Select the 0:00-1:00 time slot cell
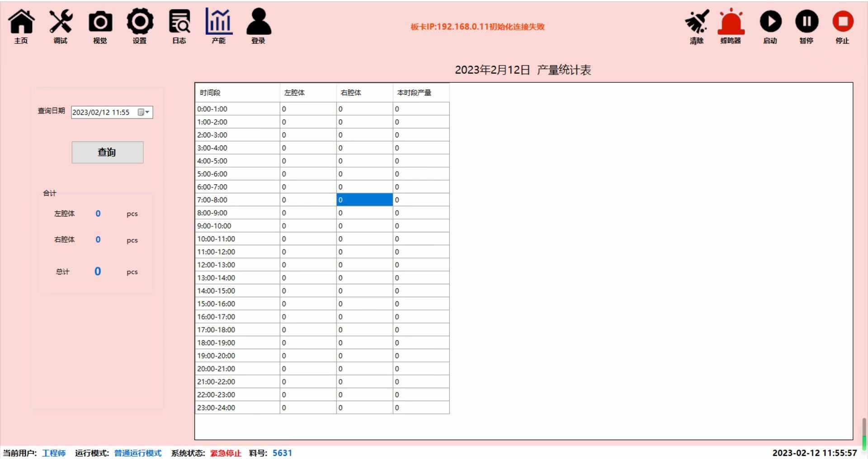 pyautogui.click(x=237, y=109)
